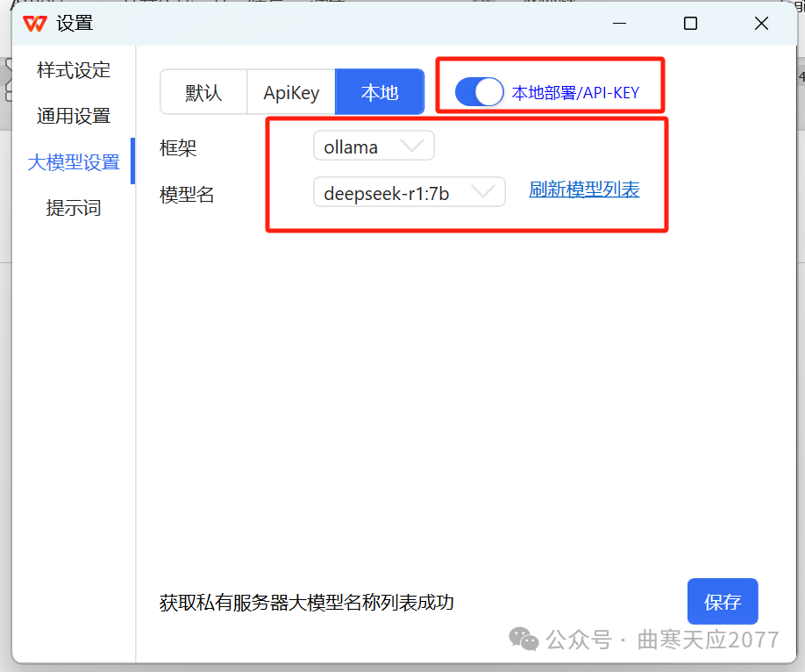Toggle the 本地部署/API-KEY switch off
The height and width of the screenshot is (672, 805).
[479, 92]
